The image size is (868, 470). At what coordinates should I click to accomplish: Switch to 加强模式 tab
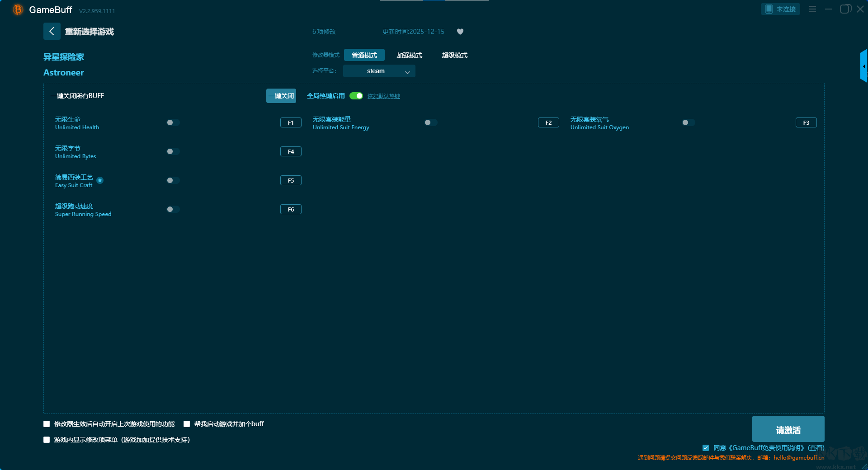coord(409,55)
